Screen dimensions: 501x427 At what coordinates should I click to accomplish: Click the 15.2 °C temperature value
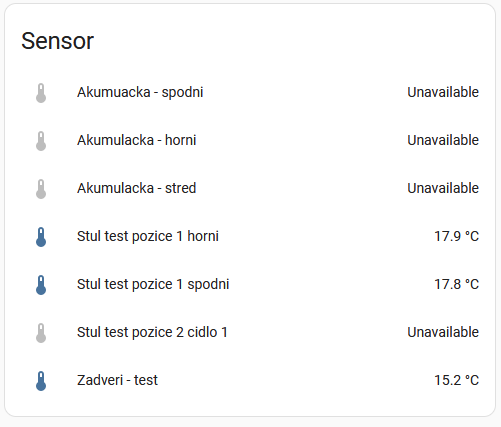point(456,380)
